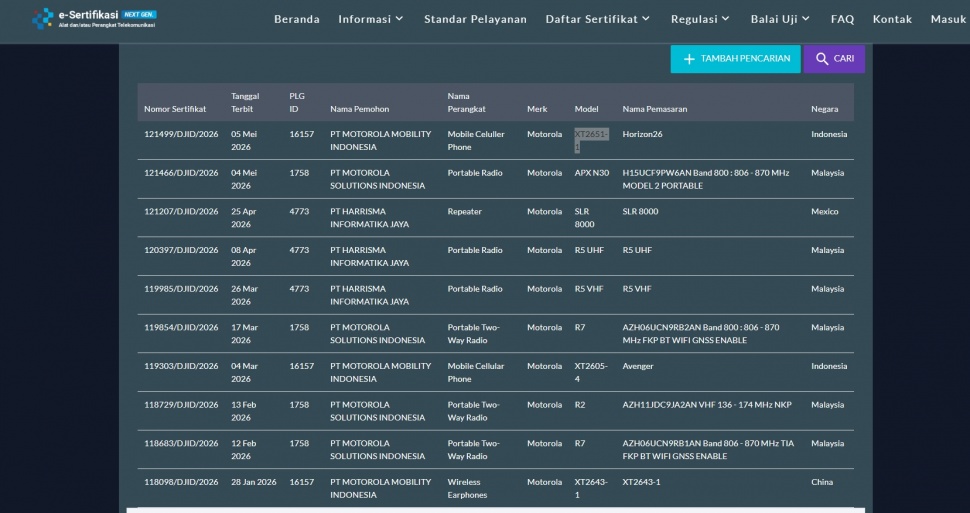This screenshot has height=513, width=970.
Task: Click the H15UCF9PW6AN marketing name cell
Action: (706, 179)
